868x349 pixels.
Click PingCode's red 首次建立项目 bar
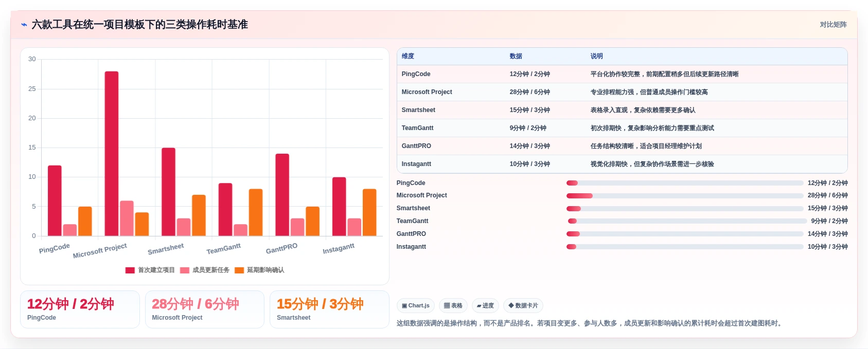point(55,201)
